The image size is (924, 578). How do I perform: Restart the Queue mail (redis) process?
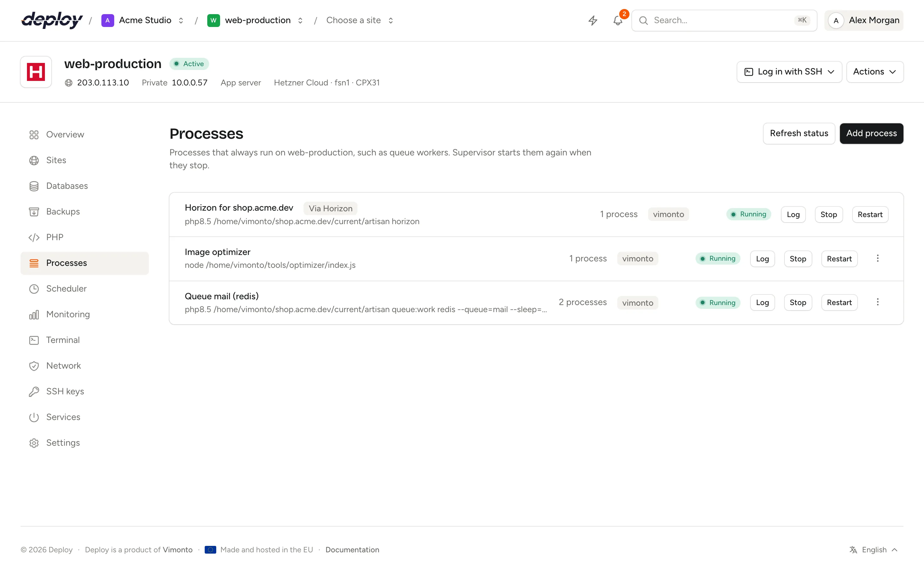[839, 302]
